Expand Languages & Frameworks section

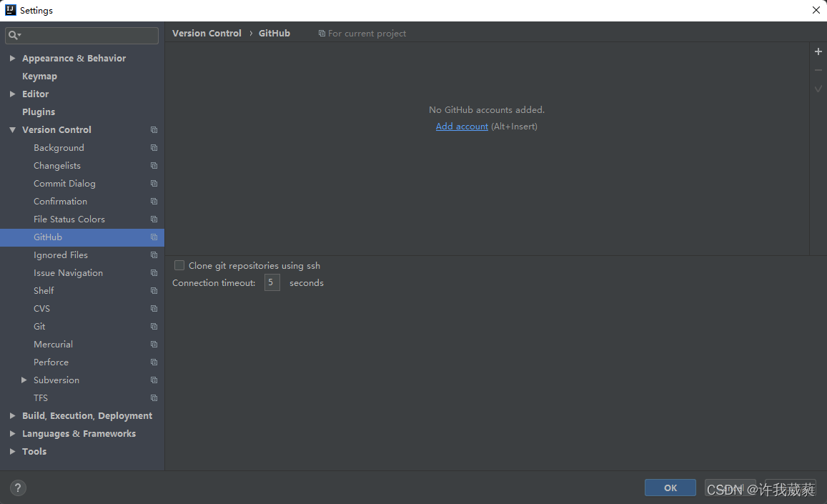pos(12,434)
